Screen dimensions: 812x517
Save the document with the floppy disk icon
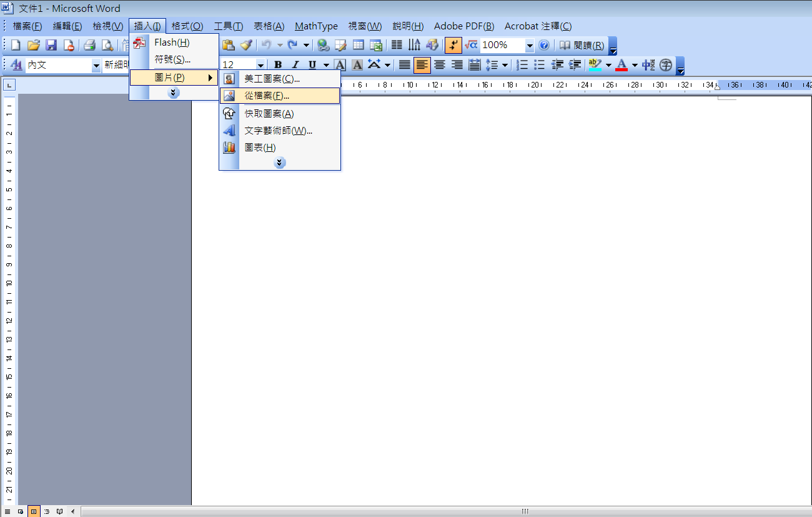coord(51,45)
